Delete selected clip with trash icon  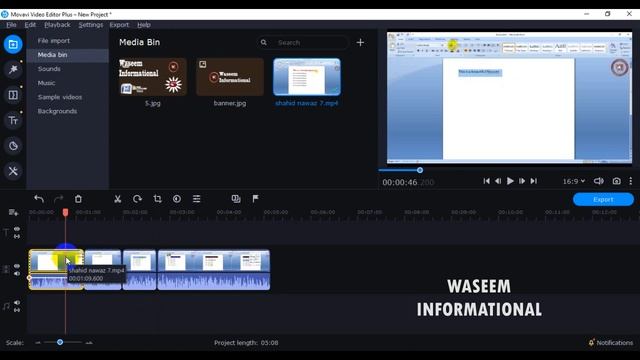78,199
